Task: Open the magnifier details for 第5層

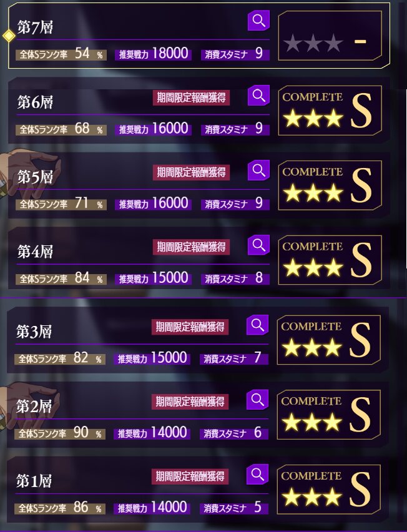Action: coord(259,170)
